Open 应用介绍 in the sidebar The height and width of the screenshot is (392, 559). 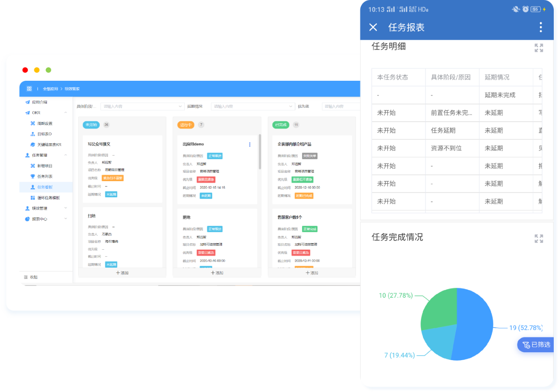click(39, 102)
